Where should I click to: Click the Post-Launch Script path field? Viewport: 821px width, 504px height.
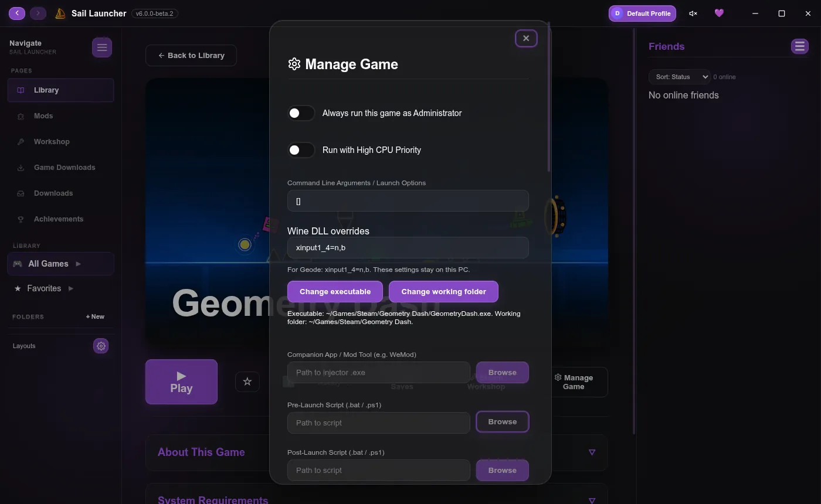(x=378, y=470)
